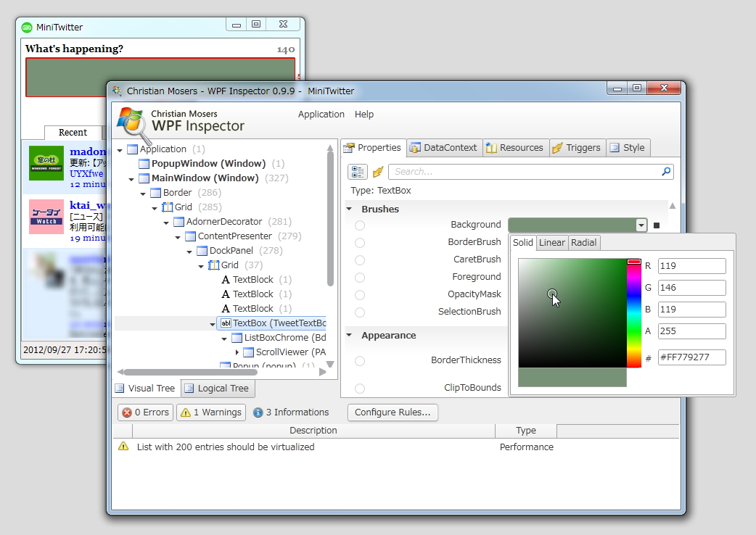Click the 3 Informations filter button
Image resolution: width=756 pixels, height=535 pixels.
click(x=291, y=412)
